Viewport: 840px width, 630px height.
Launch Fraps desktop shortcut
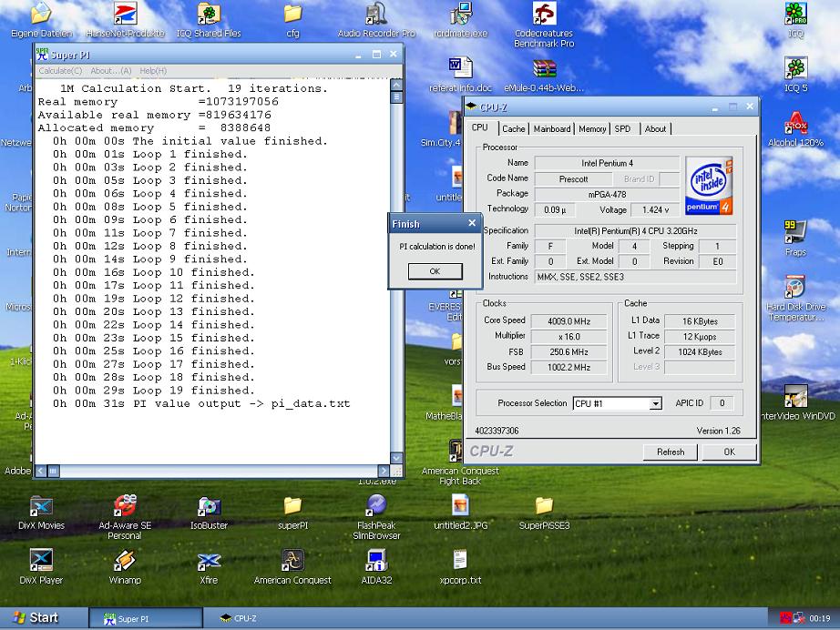pos(795,238)
